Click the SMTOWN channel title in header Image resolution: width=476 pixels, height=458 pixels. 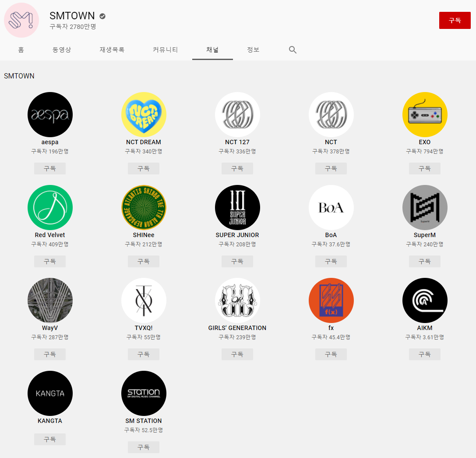point(72,16)
